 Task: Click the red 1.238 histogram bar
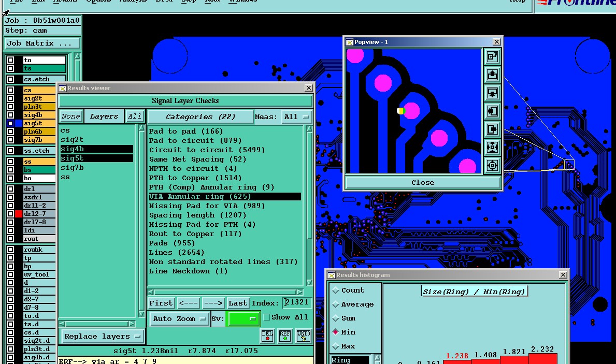pos(457,361)
